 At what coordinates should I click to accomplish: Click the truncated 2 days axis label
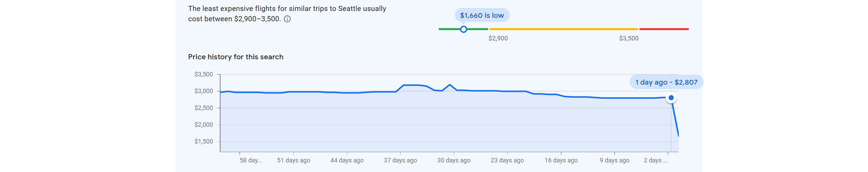tap(655, 160)
